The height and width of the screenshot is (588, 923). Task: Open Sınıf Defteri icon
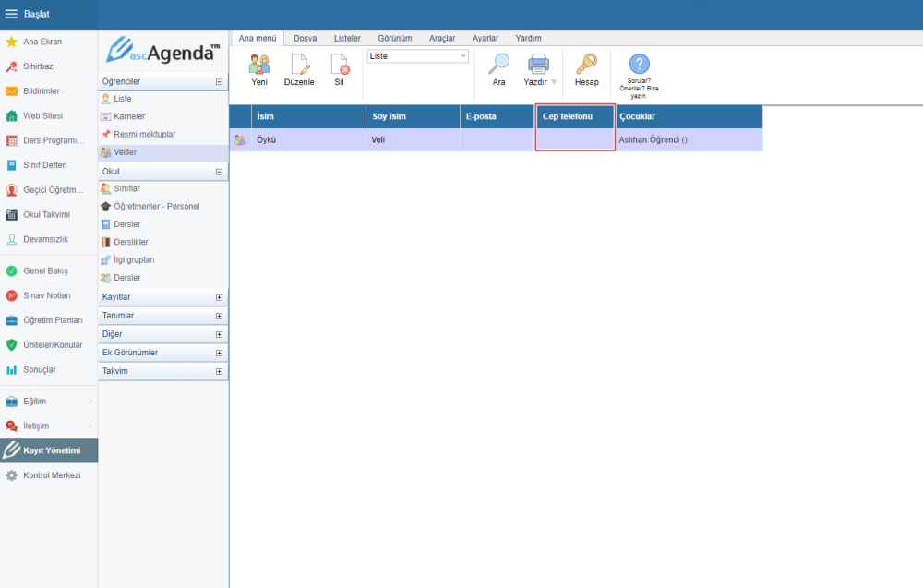(11, 165)
